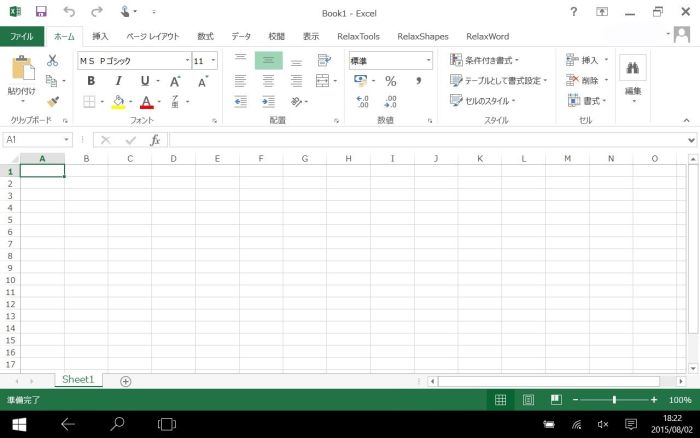Click the zoom slider handle
This screenshot has height=438, width=700.
tap(614, 400)
